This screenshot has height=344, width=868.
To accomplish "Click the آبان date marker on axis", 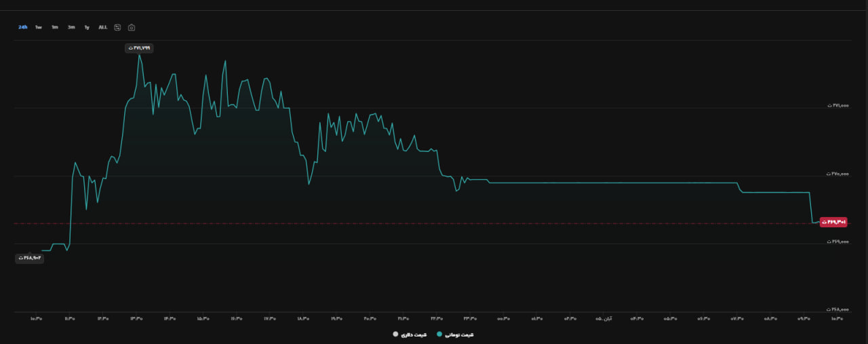I will [x=604, y=318].
